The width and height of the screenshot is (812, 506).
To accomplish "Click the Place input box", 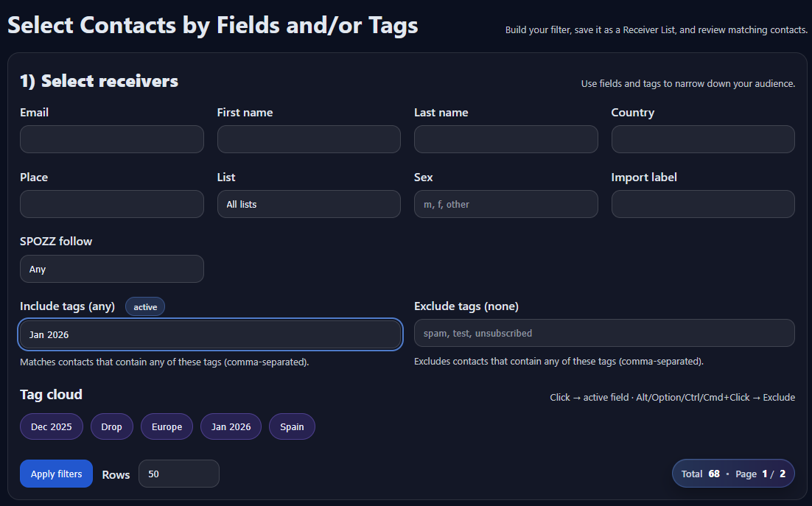I will pos(111,204).
